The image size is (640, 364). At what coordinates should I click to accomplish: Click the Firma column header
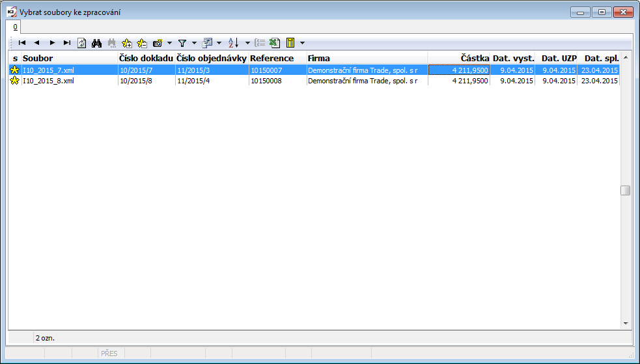coord(367,59)
